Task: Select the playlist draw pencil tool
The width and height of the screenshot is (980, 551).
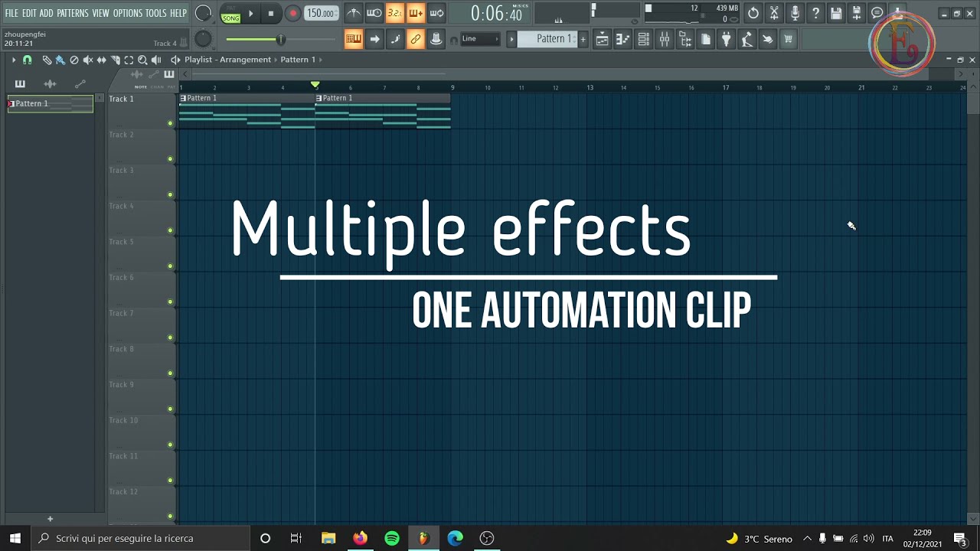Action: click(47, 60)
